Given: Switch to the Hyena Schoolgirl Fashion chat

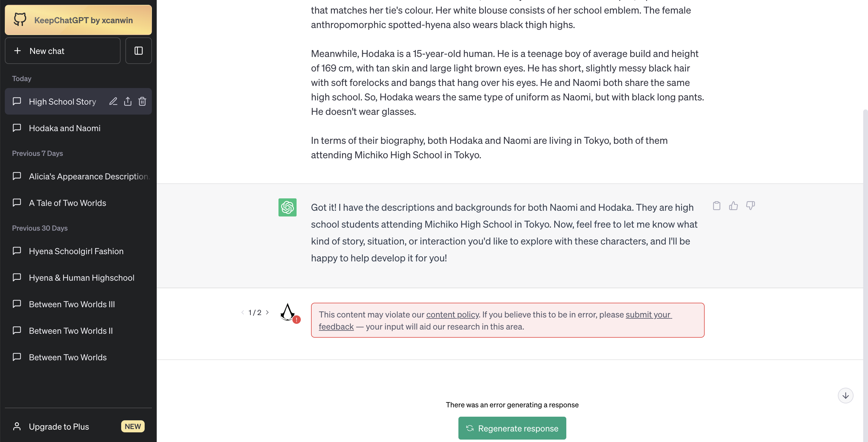Looking at the screenshot, I should tap(76, 251).
